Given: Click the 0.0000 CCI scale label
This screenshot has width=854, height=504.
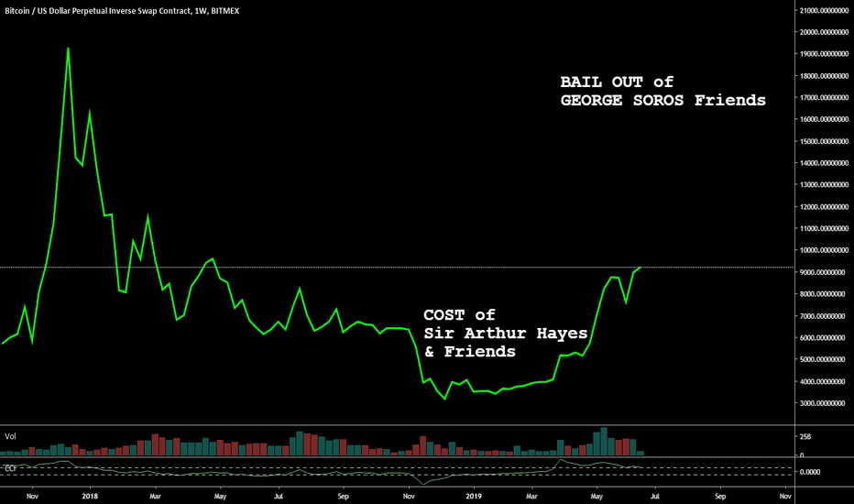Looking at the screenshot, I should (810, 472).
